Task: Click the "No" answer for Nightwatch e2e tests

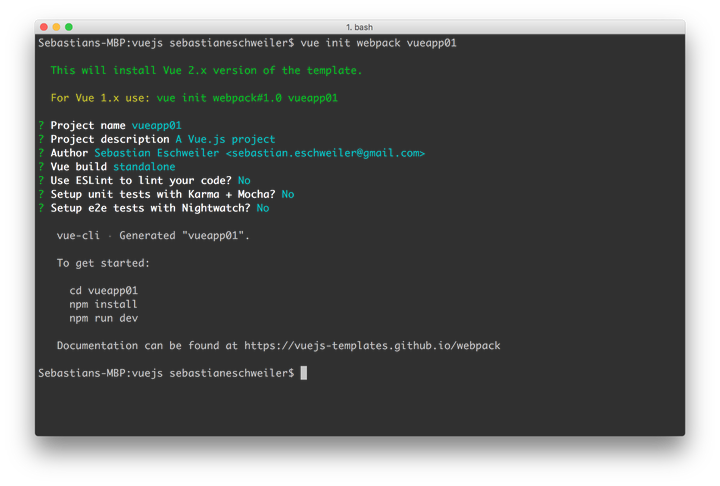Action: pyautogui.click(x=263, y=208)
